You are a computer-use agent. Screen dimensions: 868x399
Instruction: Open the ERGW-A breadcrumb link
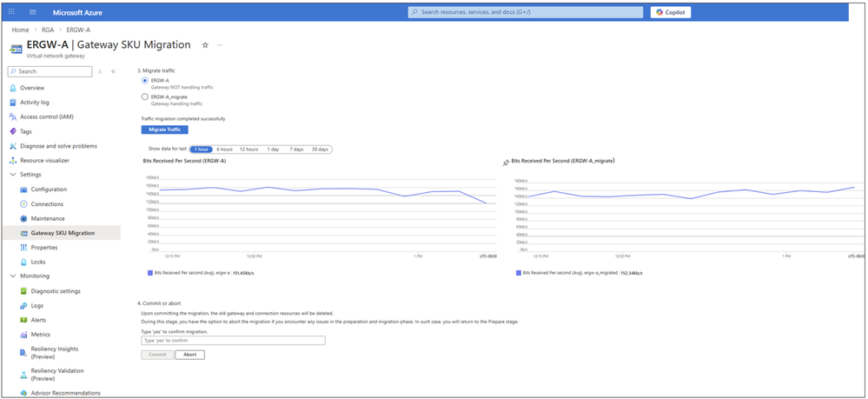tap(78, 30)
